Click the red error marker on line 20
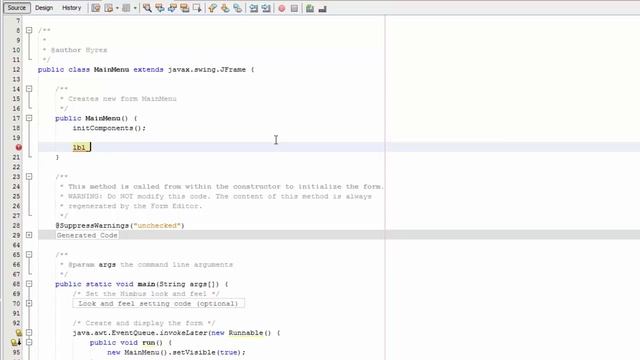Viewport: 640px width, 360px height. point(18,147)
